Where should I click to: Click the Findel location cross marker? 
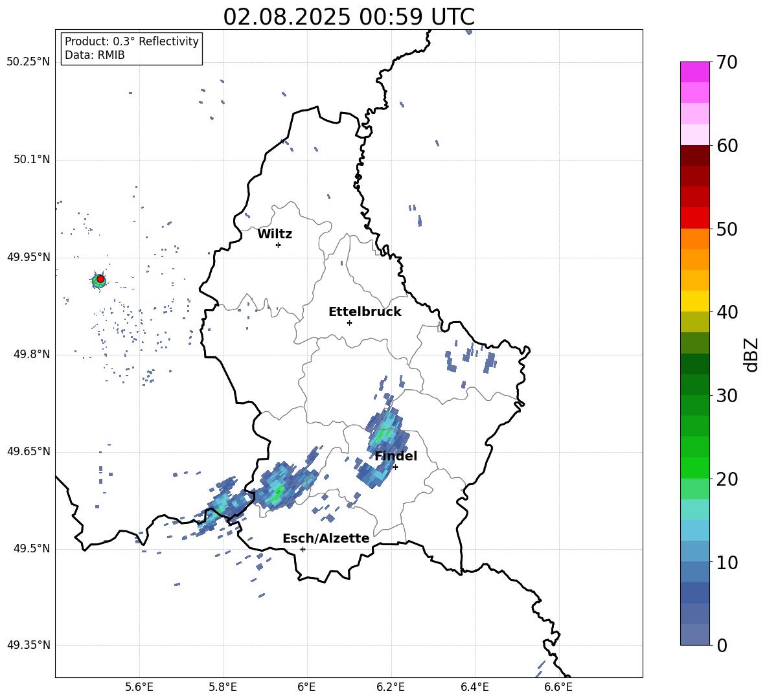click(x=395, y=468)
